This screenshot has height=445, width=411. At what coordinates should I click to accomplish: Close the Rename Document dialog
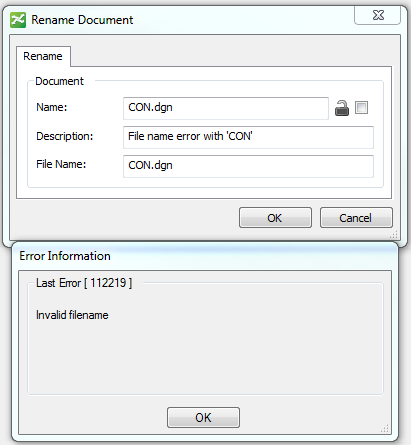pyautogui.click(x=377, y=15)
